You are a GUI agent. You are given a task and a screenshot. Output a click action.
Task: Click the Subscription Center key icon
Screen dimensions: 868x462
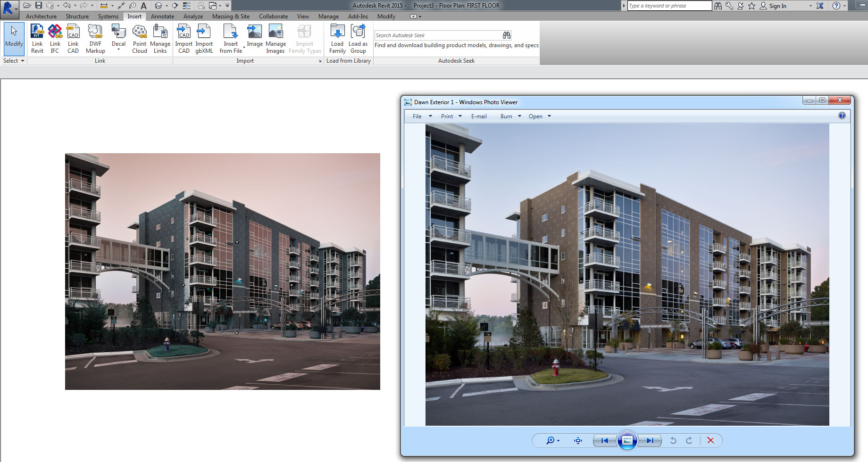tap(729, 6)
